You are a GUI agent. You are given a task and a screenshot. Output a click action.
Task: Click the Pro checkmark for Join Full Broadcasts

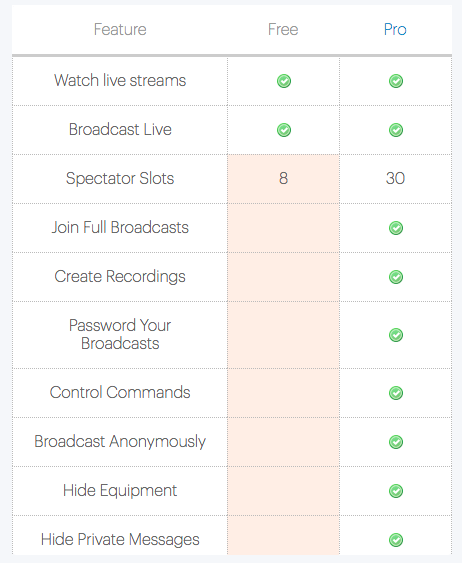point(396,228)
